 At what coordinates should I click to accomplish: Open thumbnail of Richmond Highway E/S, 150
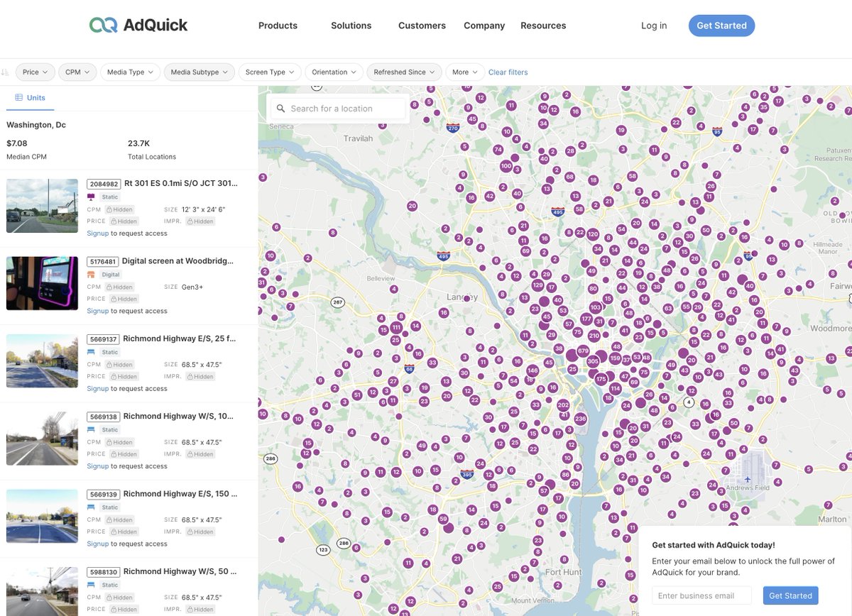click(42, 516)
